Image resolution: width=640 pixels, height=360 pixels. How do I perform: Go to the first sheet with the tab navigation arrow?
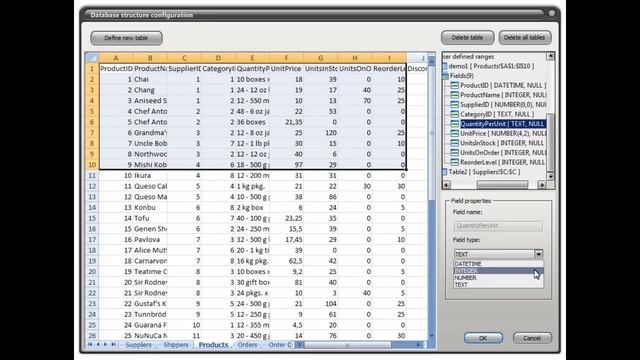pos(90,345)
